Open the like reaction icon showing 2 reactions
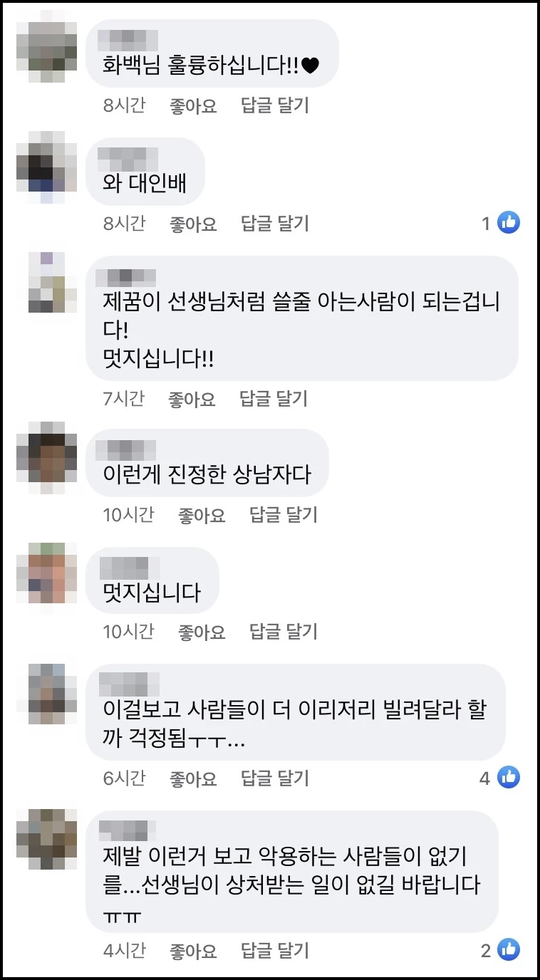 click(508, 949)
